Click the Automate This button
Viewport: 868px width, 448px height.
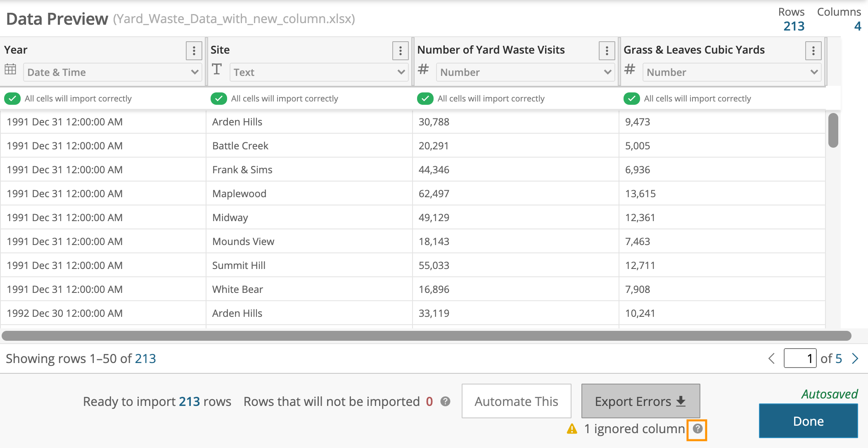(516, 401)
